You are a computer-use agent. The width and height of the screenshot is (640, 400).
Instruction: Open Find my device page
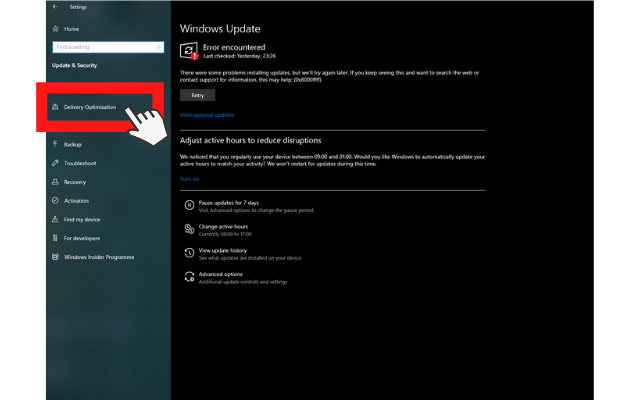pyautogui.click(x=82, y=220)
